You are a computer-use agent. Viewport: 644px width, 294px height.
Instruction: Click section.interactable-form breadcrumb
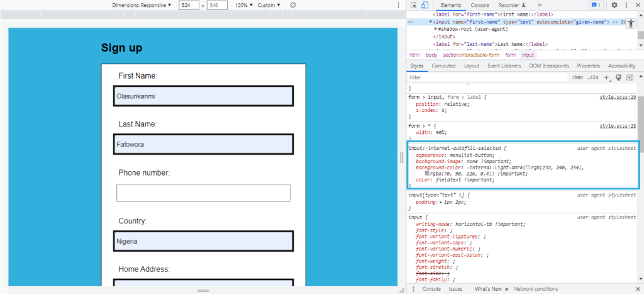pyautogui.click(x=470, y=55)
